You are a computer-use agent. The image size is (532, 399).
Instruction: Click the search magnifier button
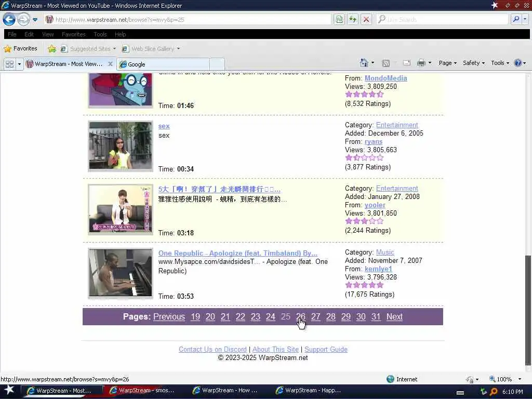[x=516, y=19]
